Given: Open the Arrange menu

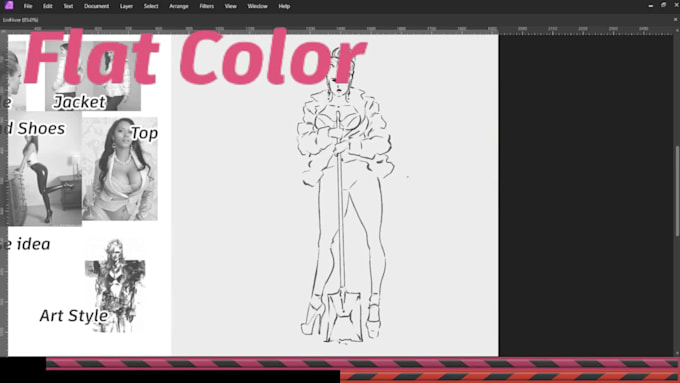Looking at the screenshot, I should coord(179,6).
